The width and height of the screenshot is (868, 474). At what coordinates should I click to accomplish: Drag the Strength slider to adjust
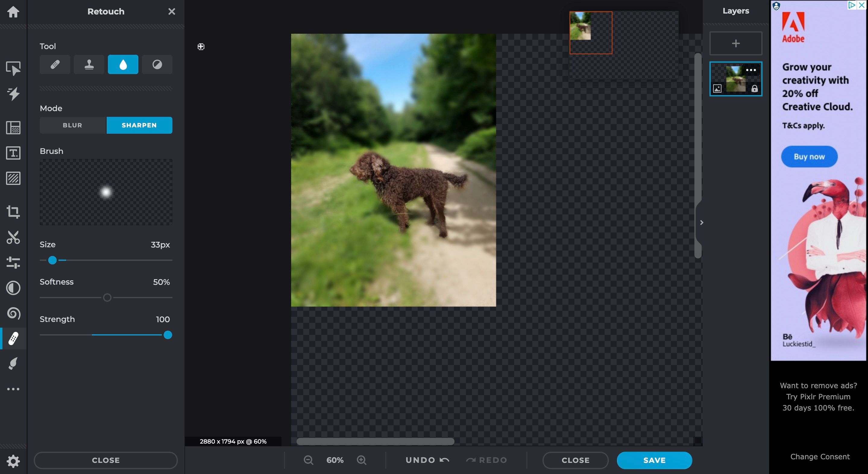coord(168,335)
